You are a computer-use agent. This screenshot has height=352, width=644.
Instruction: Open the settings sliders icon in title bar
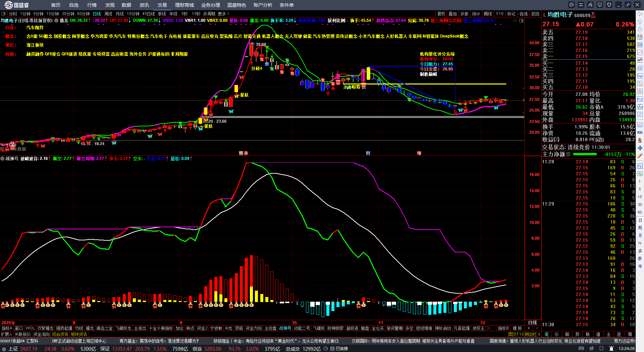tap(581, 5)
